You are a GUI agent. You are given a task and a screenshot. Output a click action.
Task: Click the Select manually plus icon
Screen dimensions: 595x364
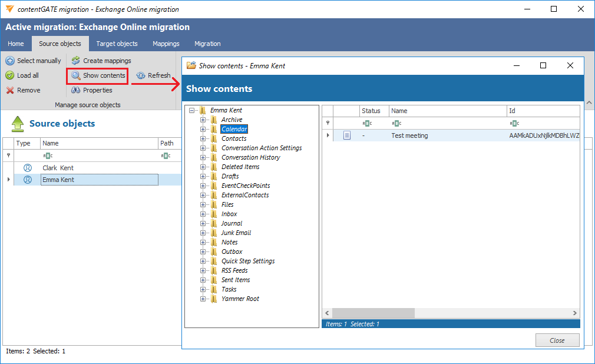9,61
